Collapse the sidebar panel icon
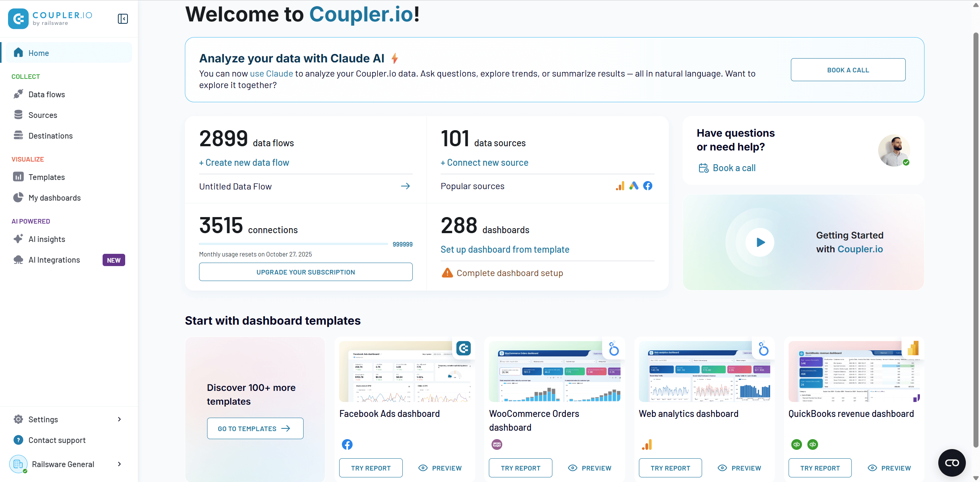The width and height of the screenshot is (980, 482). coord(122,19)
